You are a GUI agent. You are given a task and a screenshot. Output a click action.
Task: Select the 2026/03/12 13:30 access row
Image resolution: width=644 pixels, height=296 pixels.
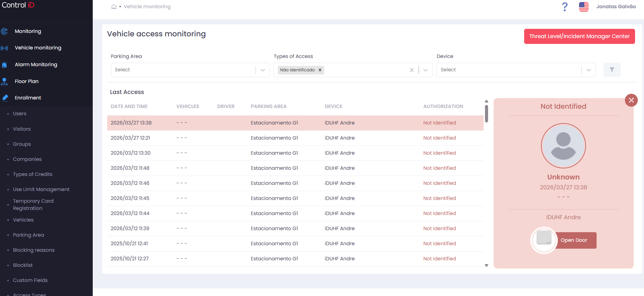click(x=295, y=153)
